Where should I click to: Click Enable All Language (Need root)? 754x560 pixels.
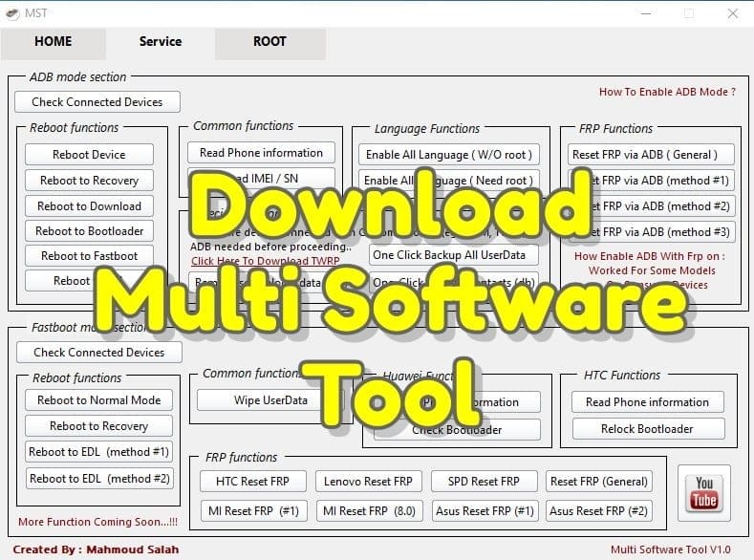tap(448, 181)
